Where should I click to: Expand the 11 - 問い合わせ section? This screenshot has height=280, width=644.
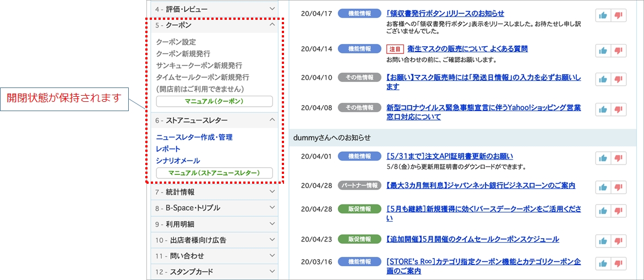point(215,256)
